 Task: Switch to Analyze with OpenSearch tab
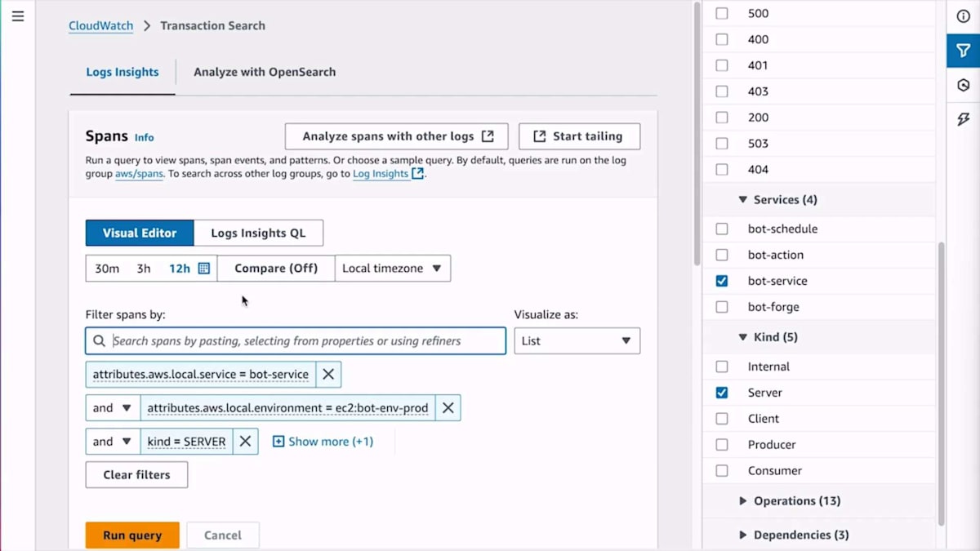[265, 72]
